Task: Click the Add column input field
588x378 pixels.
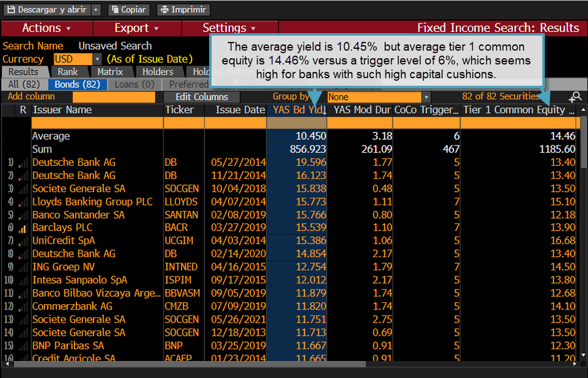Action: (114, 97)
